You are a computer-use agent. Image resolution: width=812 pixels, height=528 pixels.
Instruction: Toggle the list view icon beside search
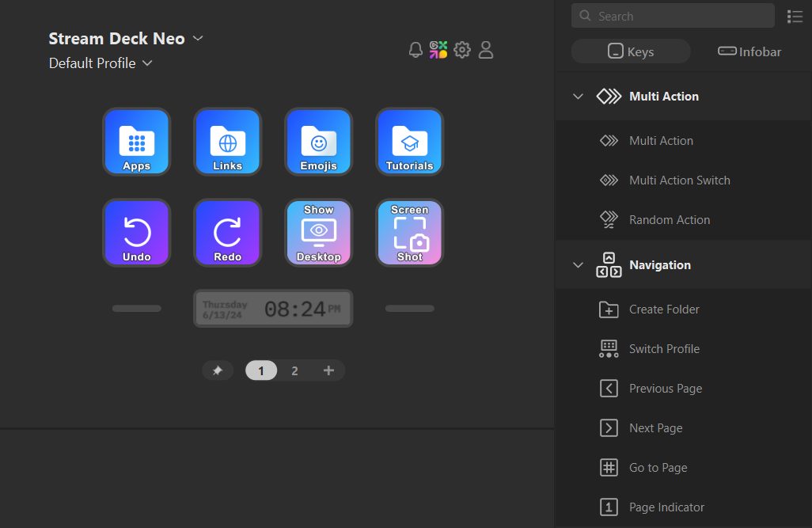795,17
